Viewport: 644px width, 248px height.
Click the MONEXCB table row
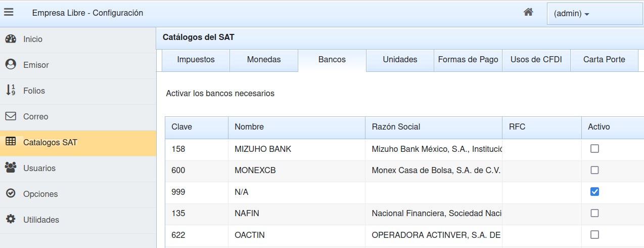pyautogui.click(x=296, y=171)
